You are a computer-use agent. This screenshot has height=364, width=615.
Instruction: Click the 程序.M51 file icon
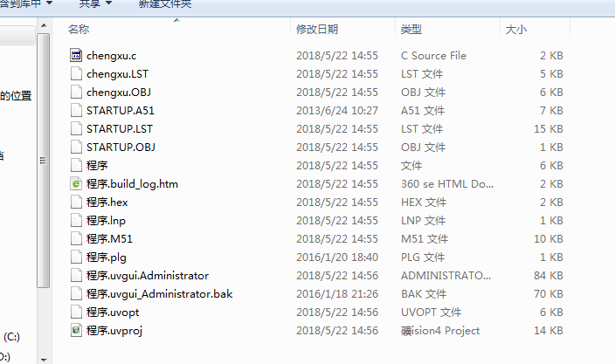coord(76,238)
